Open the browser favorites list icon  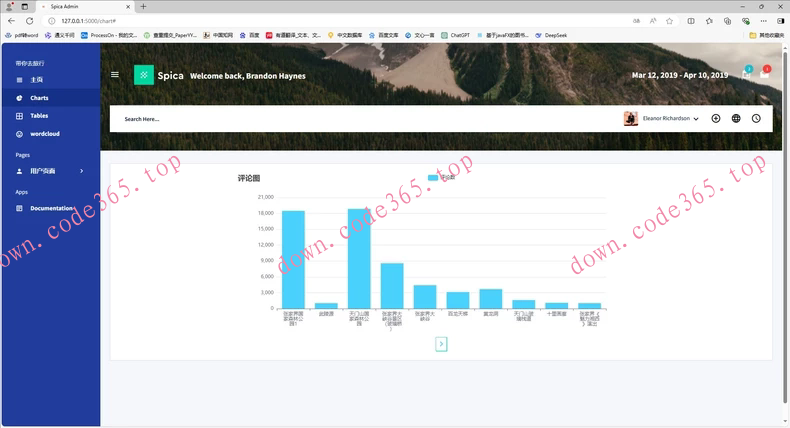click(709, 21)
